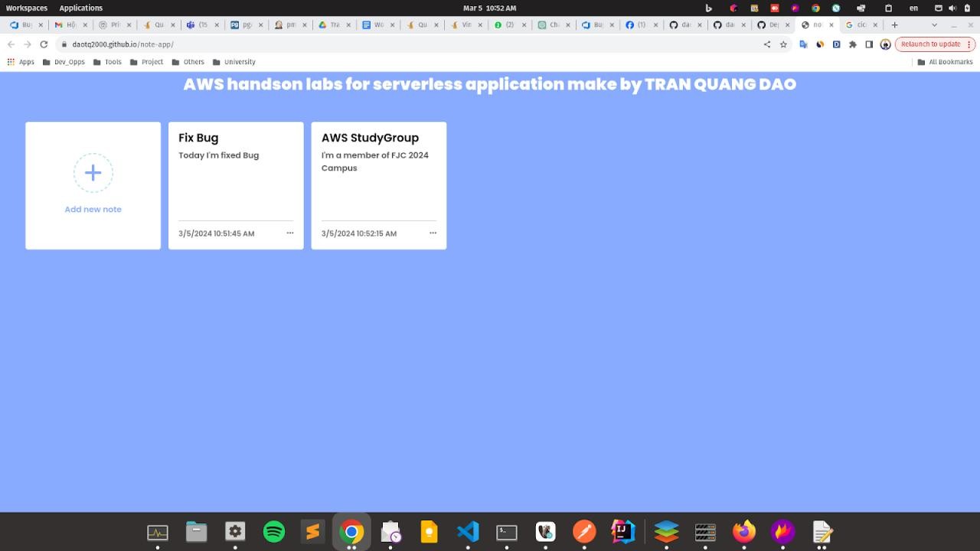Open power menu in top panel
Image resolution: width=980 pixels, height=551 pixels.
click(x=966, y=8)
